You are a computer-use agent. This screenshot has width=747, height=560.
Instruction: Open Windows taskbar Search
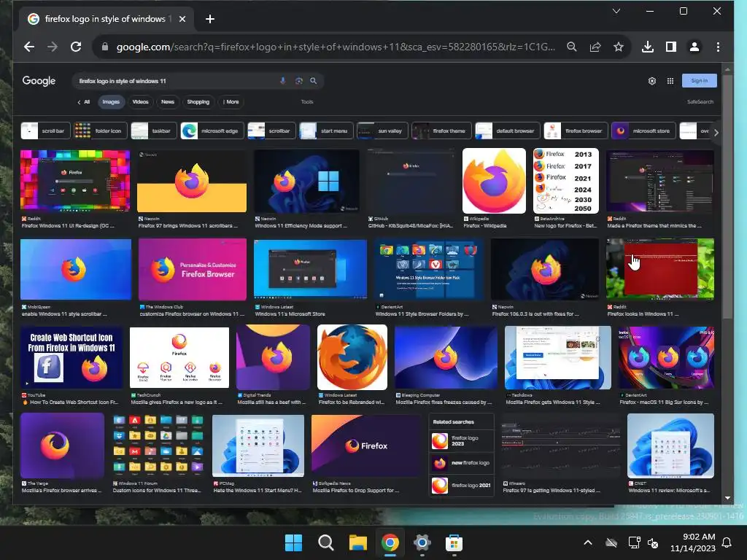pos(326,542)
